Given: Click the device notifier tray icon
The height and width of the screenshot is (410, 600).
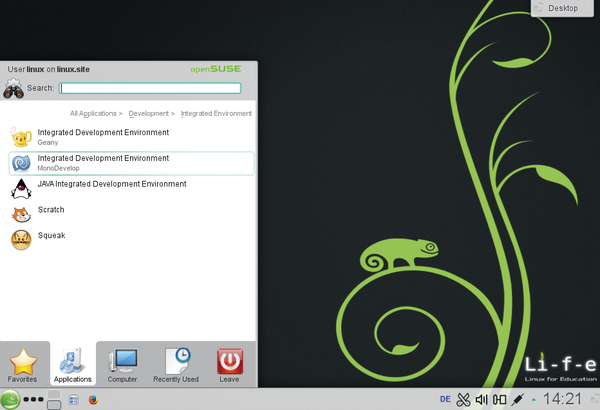Looking at the screenshot, I should (x=499, y=400).
